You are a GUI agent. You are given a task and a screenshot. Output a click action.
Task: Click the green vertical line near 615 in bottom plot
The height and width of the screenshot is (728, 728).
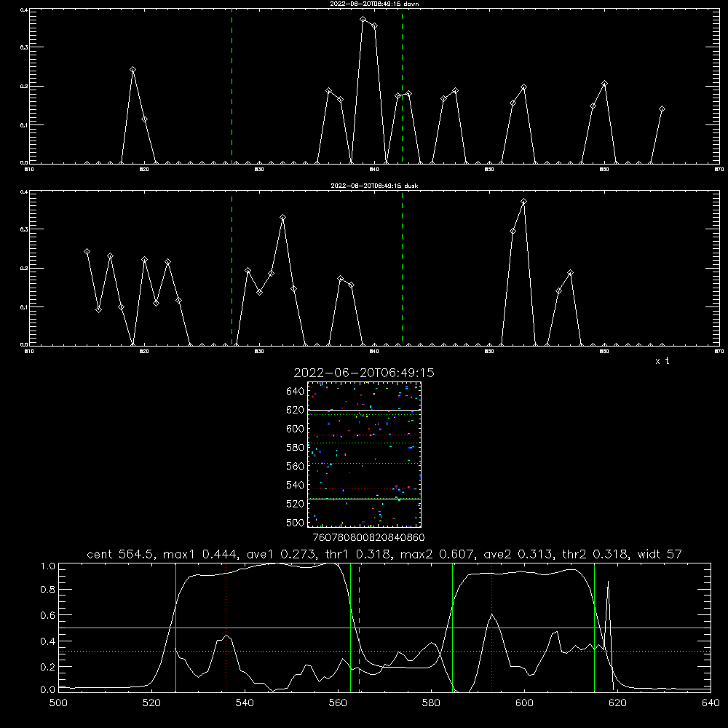[594, 627]
